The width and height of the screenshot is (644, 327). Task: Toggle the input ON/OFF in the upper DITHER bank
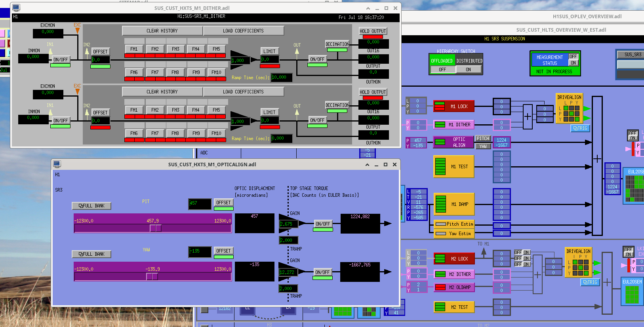61,60
